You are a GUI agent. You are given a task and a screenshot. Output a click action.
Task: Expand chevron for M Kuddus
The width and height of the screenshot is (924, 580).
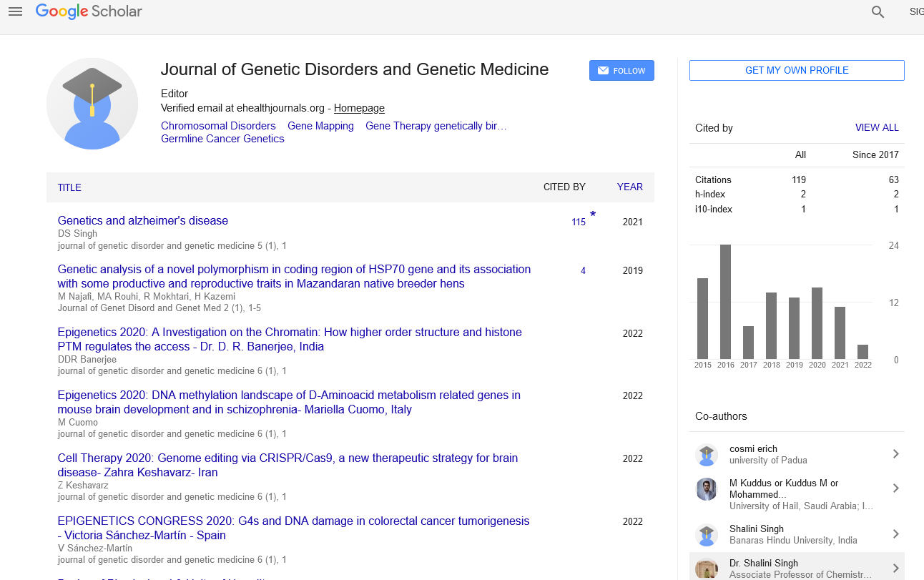click(895, 488)
